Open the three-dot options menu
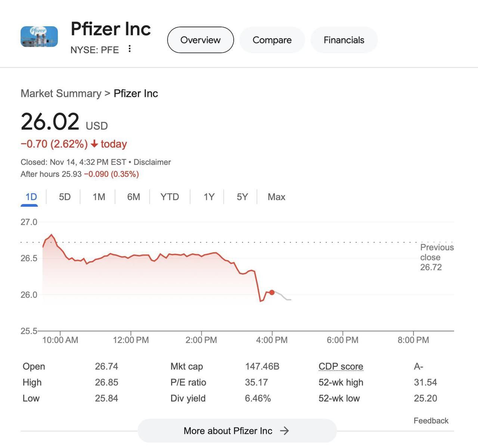Screen dimensions: 478x448 130,49
